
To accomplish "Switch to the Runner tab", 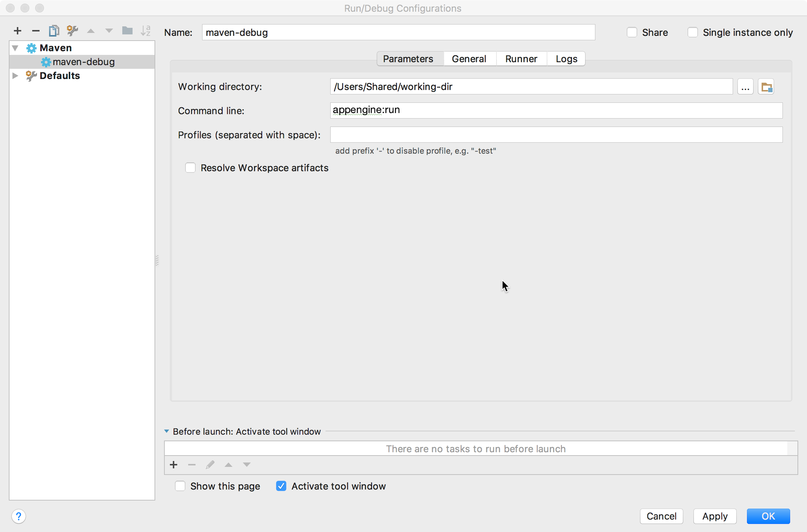I will 521,59.
